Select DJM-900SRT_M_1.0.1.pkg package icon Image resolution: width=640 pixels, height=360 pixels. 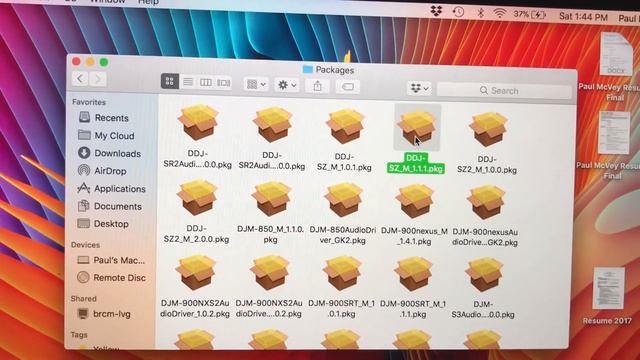[x=342, y=274]
